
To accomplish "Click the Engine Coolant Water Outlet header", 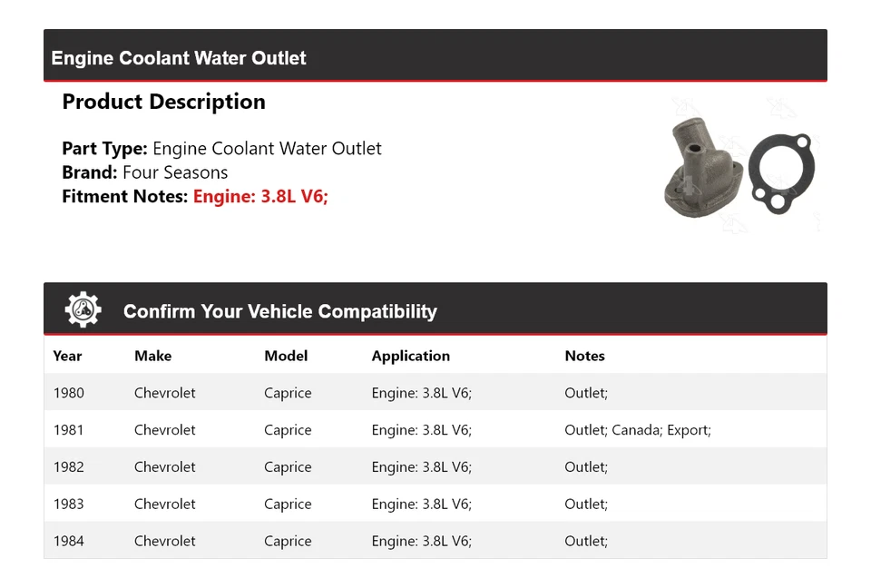I will [179, 58].
